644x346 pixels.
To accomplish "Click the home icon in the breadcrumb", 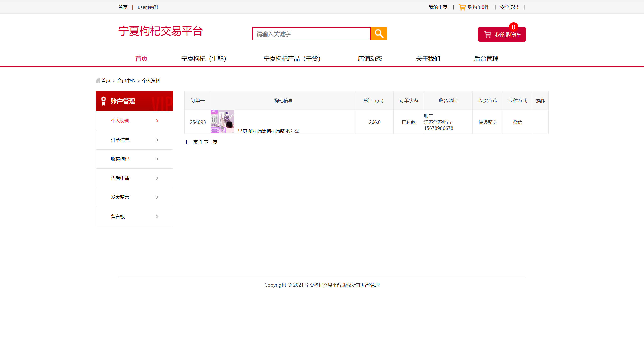I will pyautogui.click(x=98, y=80).
